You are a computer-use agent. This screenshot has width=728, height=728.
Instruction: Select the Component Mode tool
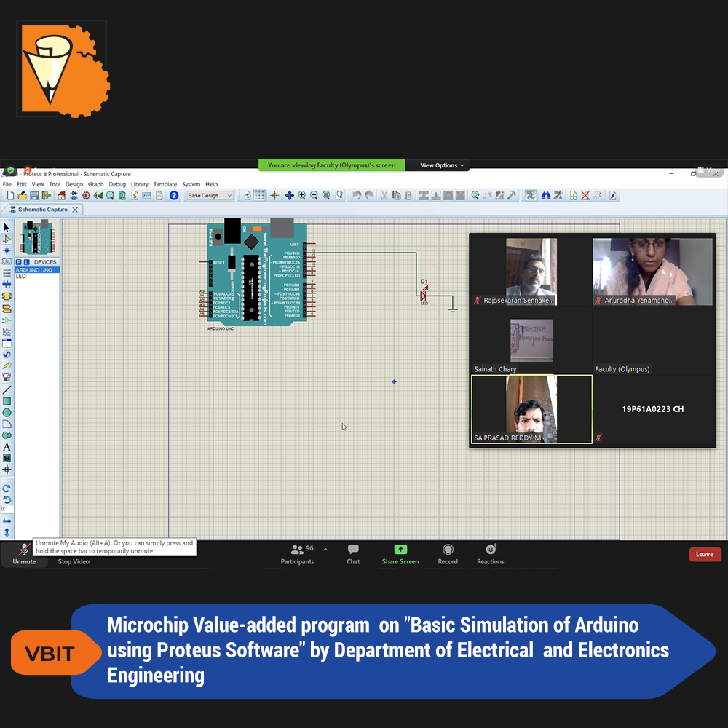tap(7, 239)
